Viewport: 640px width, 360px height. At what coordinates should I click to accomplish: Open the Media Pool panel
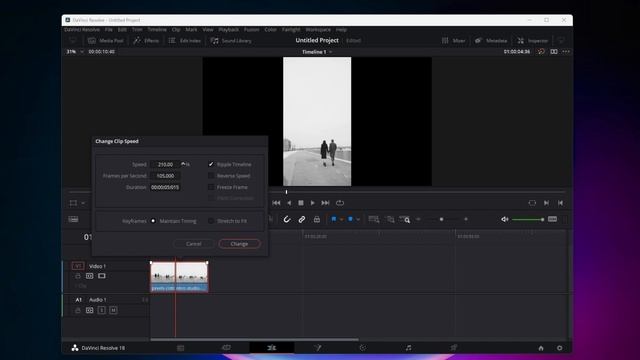tap(106, 40)
